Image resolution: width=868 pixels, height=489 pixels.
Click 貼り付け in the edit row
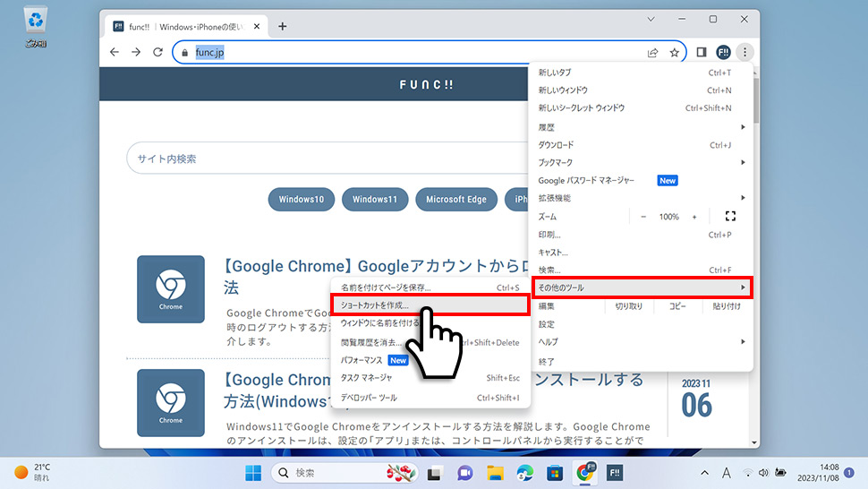point(727,306)
